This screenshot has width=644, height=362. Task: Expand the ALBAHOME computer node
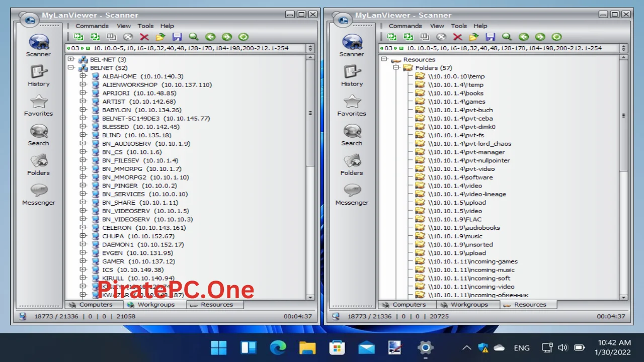tap(83, 76)
